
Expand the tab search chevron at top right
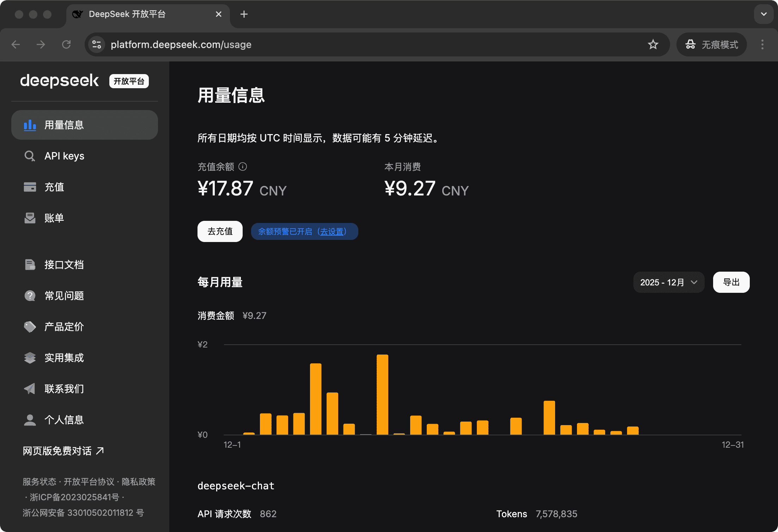pos(764,14)
